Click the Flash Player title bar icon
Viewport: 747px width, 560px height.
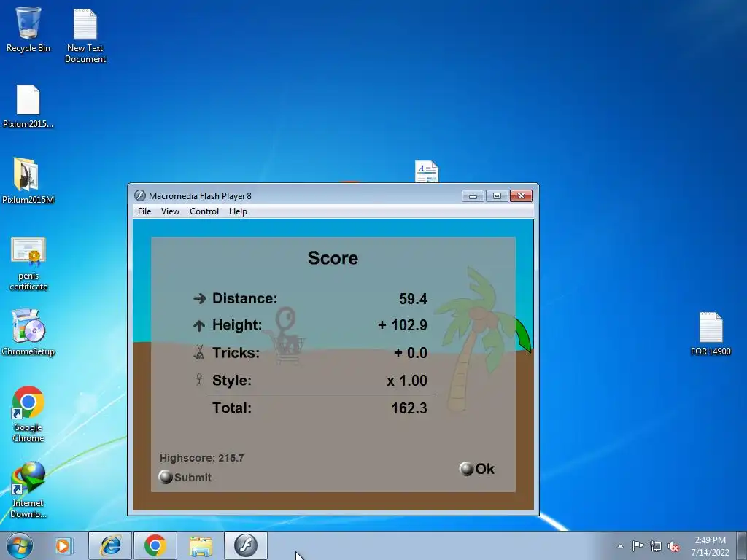coord(139,195)
